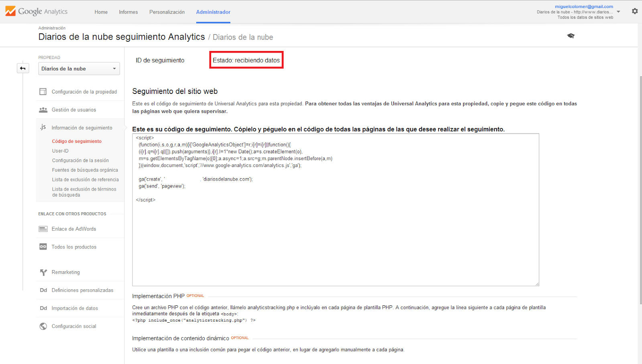Click the Gestión de usuarios people icon
This screenshot has height=364, width=642.
click(x=43, y=110)
